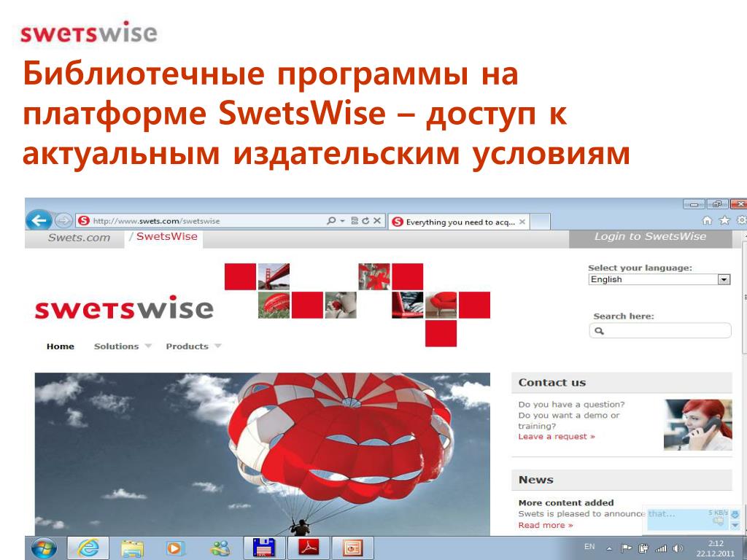This screenshot has width=747, height=560.
Task: Close the 'Everything you need to acq...' tab
Action: 522,222
